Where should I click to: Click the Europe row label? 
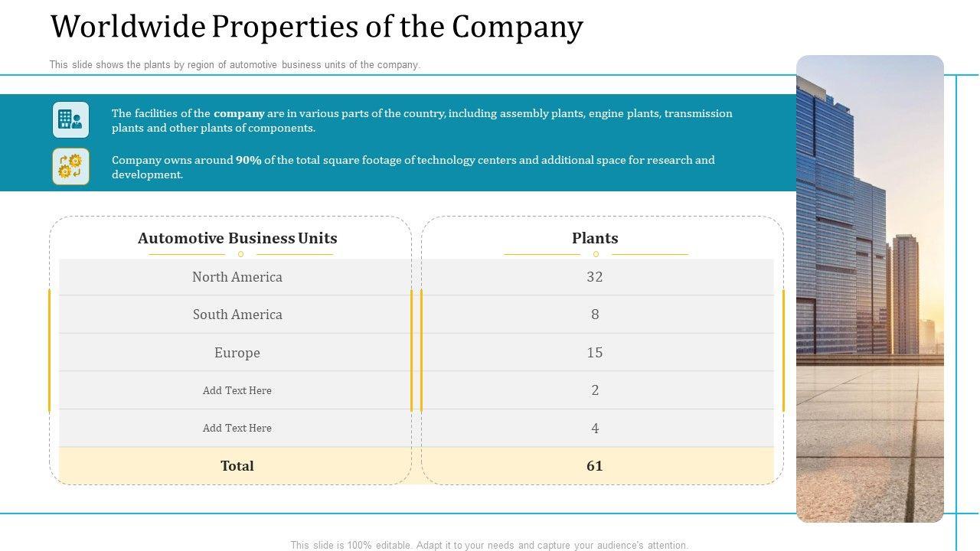237,353
